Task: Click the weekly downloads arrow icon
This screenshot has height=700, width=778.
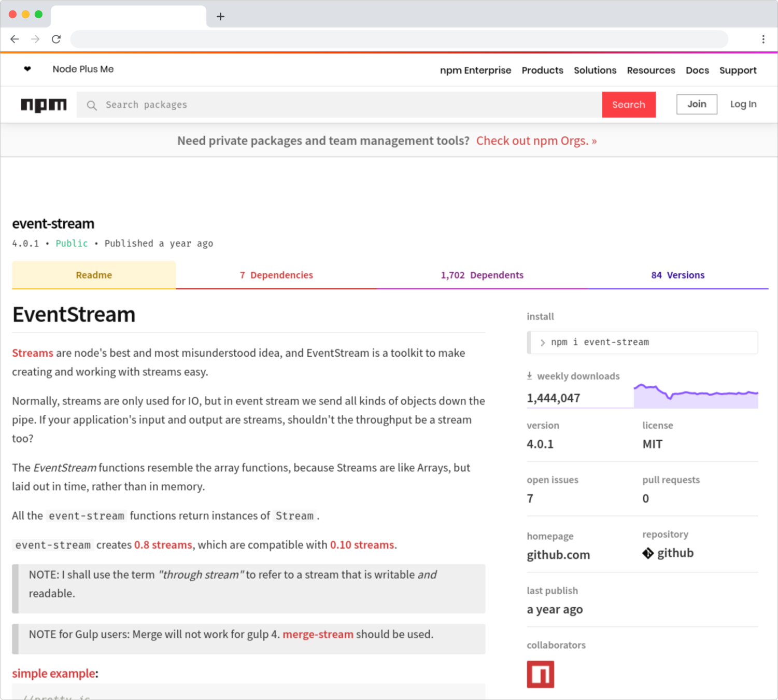Action: click(529, 376)
